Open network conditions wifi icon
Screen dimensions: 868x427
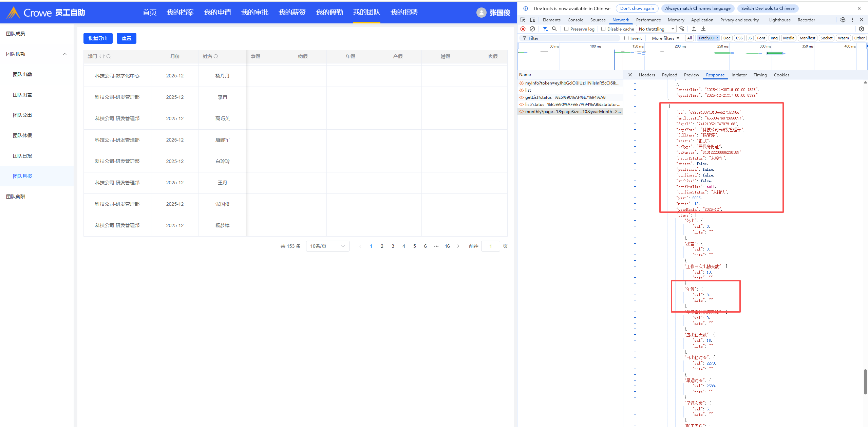point(682,29)
